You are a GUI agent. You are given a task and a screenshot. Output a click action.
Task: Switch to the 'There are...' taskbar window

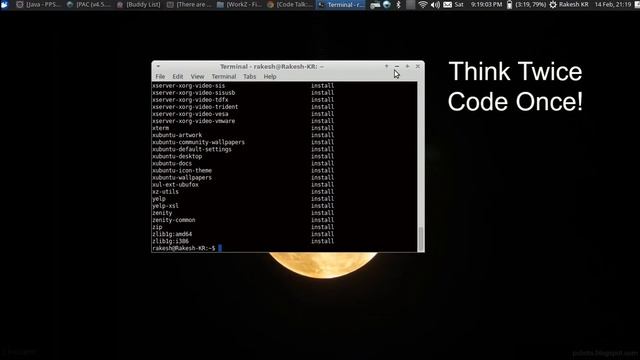point(189,4)
